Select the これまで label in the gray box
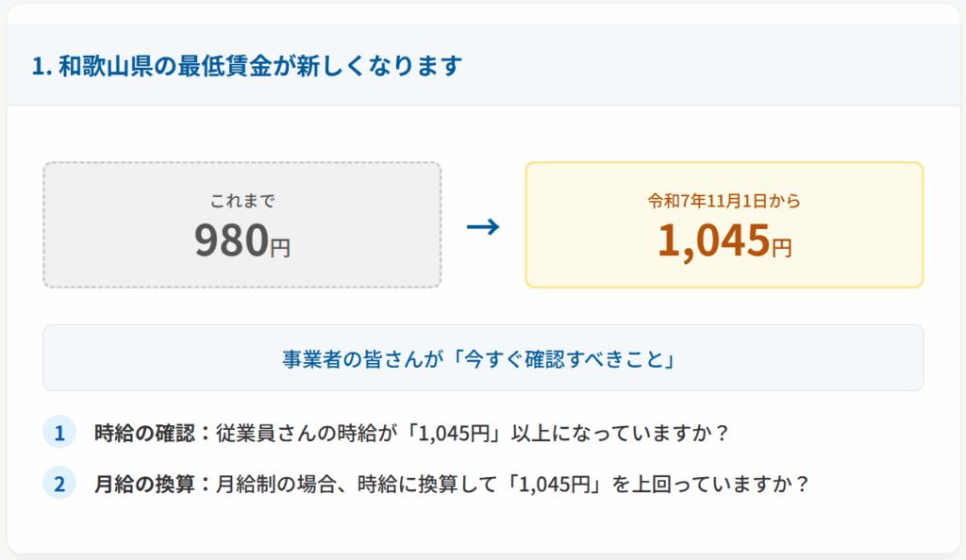Image resolution: width=966 pixels, height=560 pixels. click(242, 201)
